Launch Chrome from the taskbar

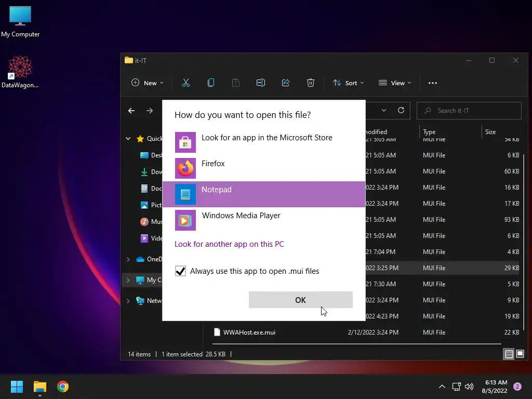(x=63, y=387)
